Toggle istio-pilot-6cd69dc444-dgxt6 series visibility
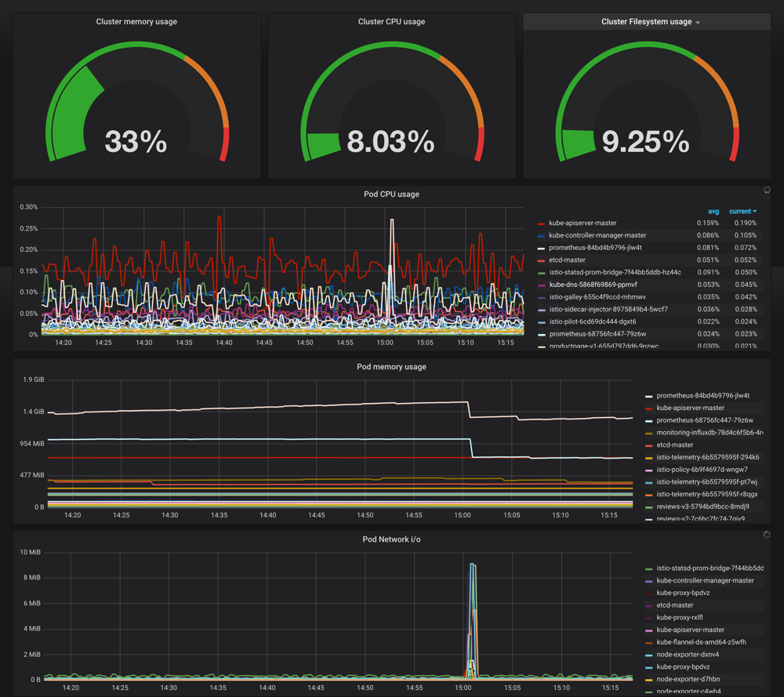Screen dimensions: 784x697 [593, 321]
